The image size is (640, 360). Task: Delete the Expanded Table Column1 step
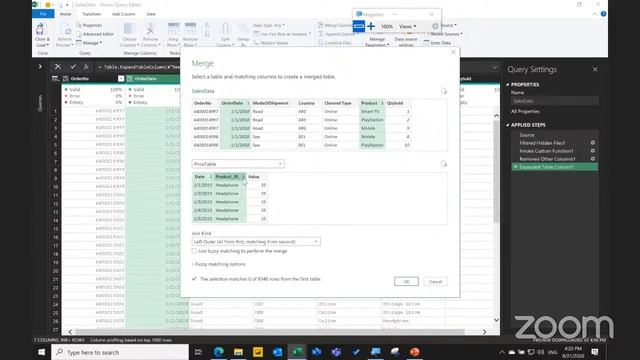[x=516, y=167]
